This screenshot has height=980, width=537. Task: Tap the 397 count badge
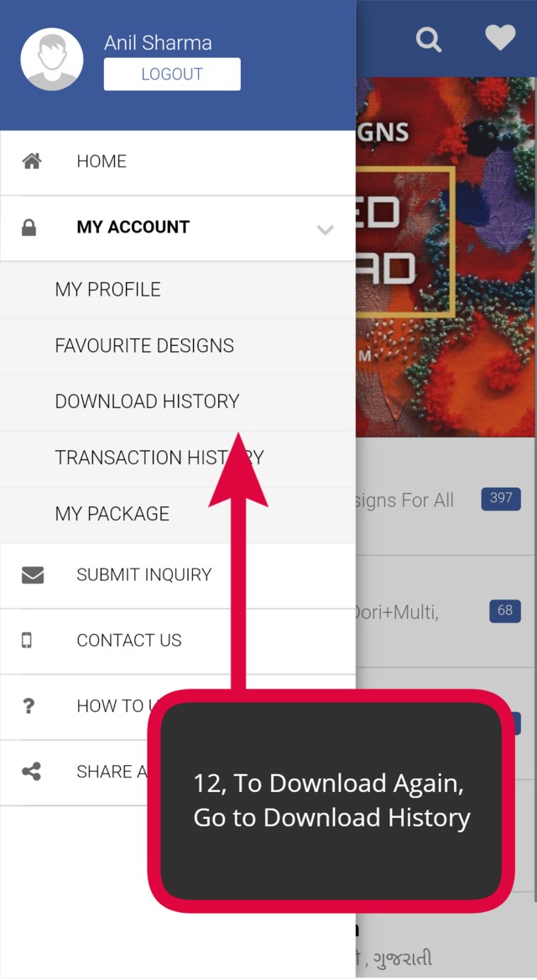tap(501, 498)
